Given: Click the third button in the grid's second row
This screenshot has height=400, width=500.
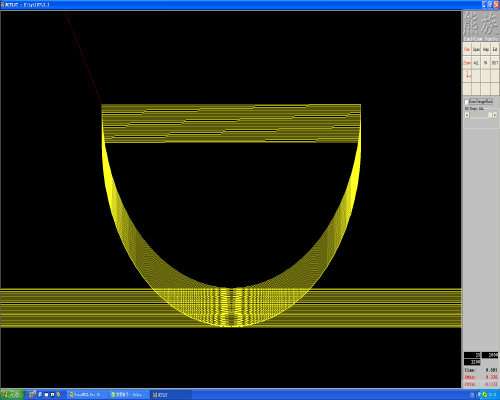Looking at the screenshot, I should [x=485, y=62].
